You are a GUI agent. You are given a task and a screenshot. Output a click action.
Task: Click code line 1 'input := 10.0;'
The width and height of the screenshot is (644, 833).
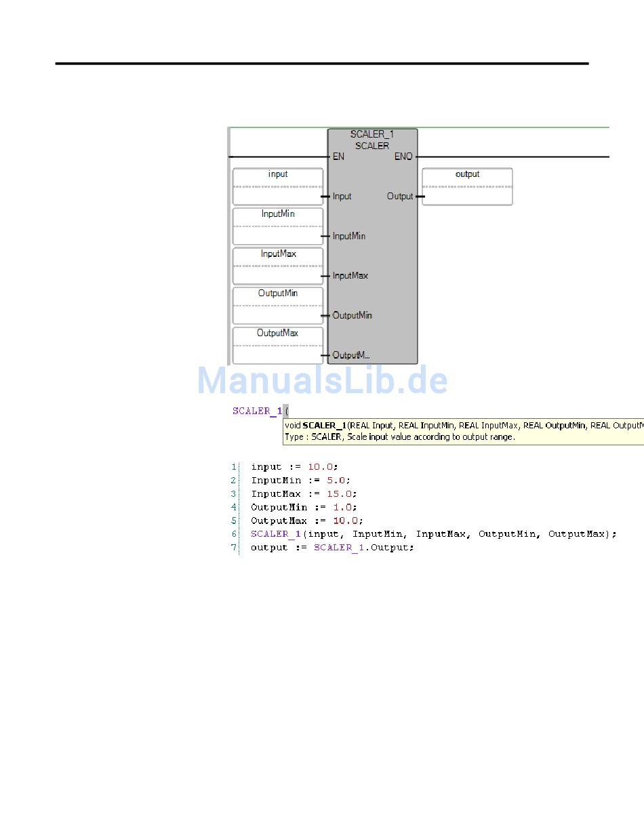coord(294,466)
